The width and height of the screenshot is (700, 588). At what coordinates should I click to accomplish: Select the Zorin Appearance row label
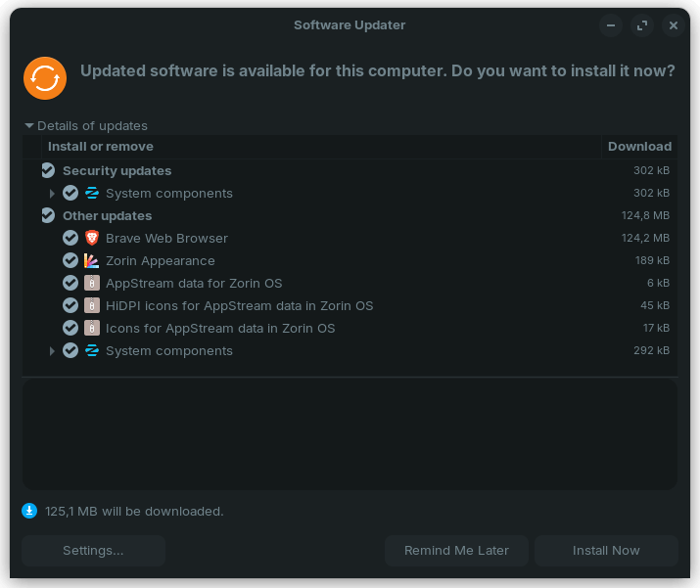click(x=161, y=261)
